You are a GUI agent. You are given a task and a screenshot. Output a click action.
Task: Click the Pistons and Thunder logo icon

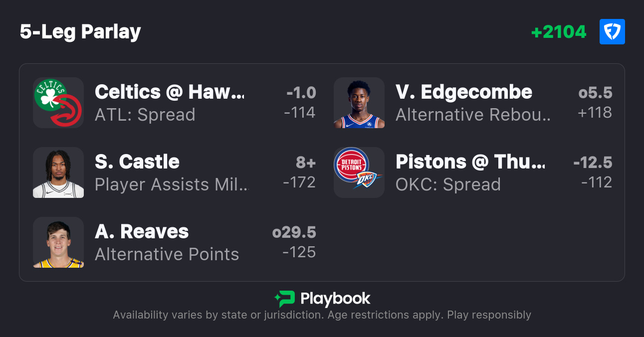pos(359,172)
